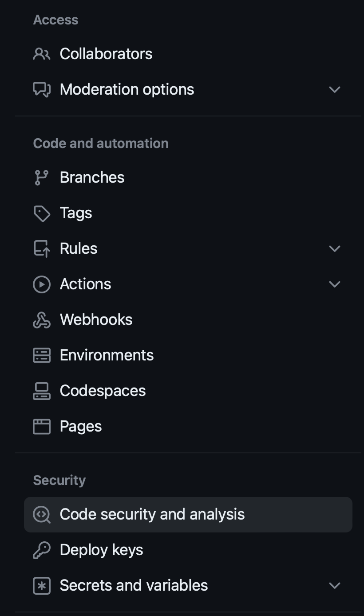Go to Branches settings page
Image resolution: width=364 pixels, height=616 pixels.
(92, 177)
